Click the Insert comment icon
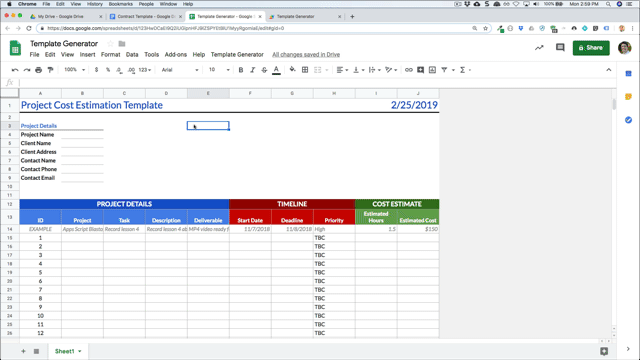The image size is (640, 360). (420, 70)
